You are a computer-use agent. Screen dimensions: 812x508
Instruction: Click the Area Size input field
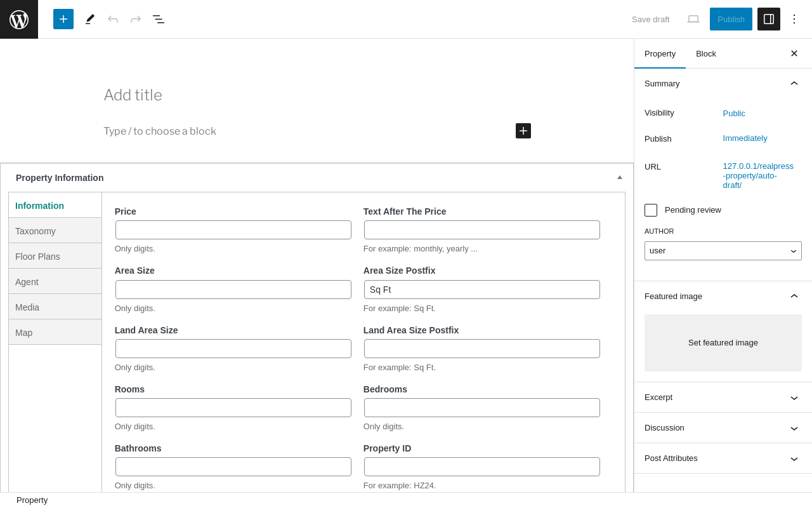(233, 290)
